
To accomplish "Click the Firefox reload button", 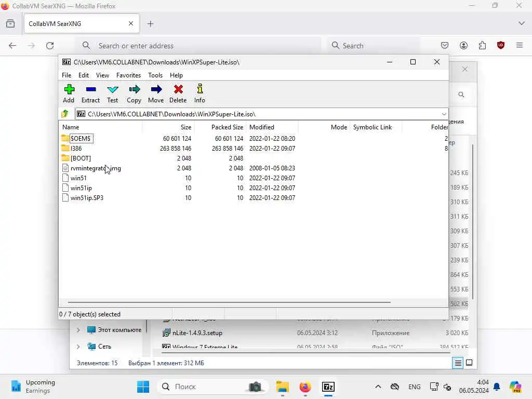I will (50, 46).
